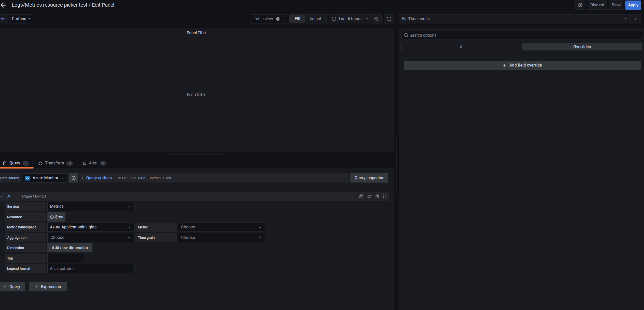Click the back arrow to exit panel edit
This screenshot has width=644, height=310.
coord(3,5)
